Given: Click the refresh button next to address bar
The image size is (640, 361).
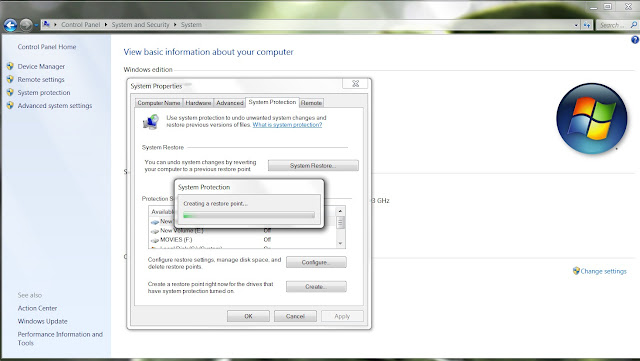Looking at the screenshot, I should pos(587,25).
